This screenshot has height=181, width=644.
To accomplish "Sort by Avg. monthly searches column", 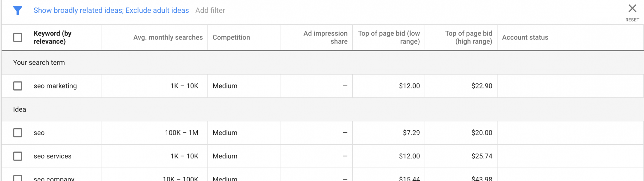I will point(168,37).
